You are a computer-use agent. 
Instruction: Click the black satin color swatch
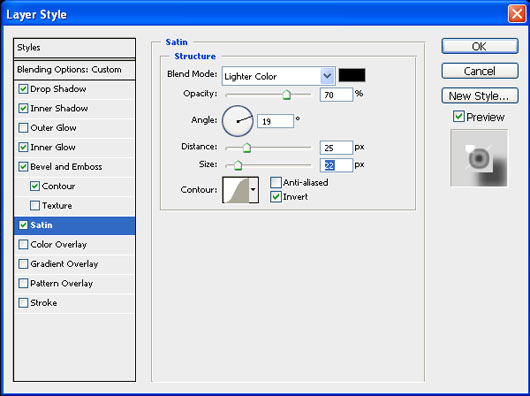click(x=352, y=75)
